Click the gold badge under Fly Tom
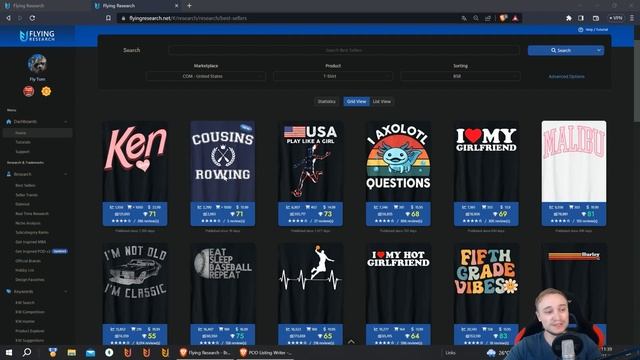The image size is (640, 360). (46, 91)
